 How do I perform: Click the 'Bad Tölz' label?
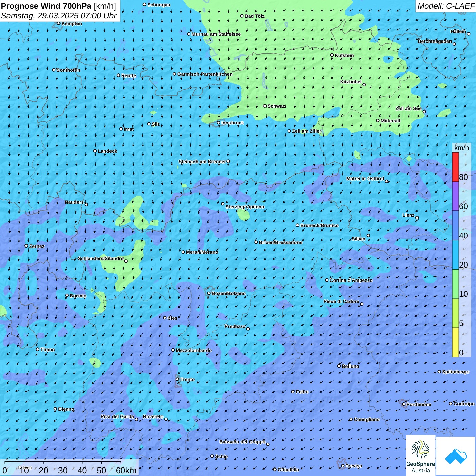coord(255,16)
